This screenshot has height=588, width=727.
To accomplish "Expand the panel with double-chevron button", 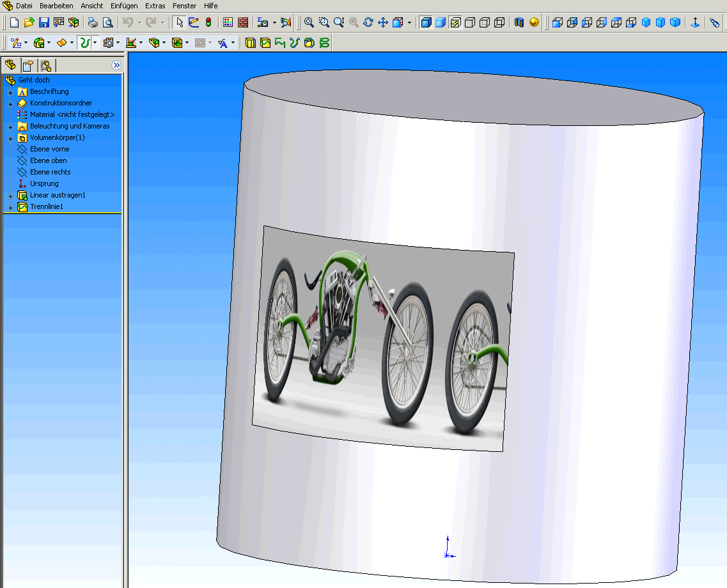I will (116, 65).
